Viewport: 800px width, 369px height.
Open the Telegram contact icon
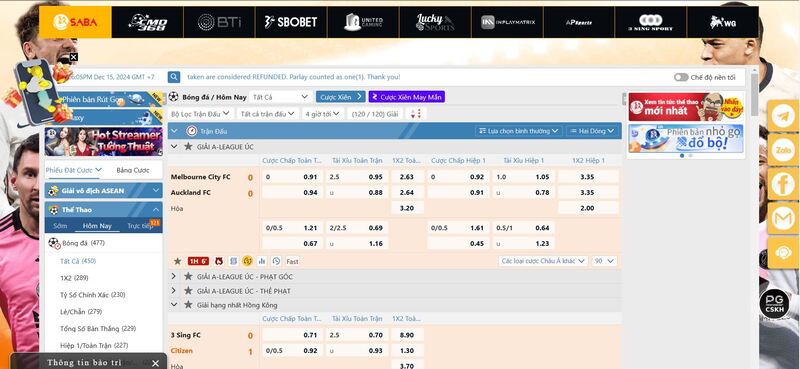[x=783, y=117]
